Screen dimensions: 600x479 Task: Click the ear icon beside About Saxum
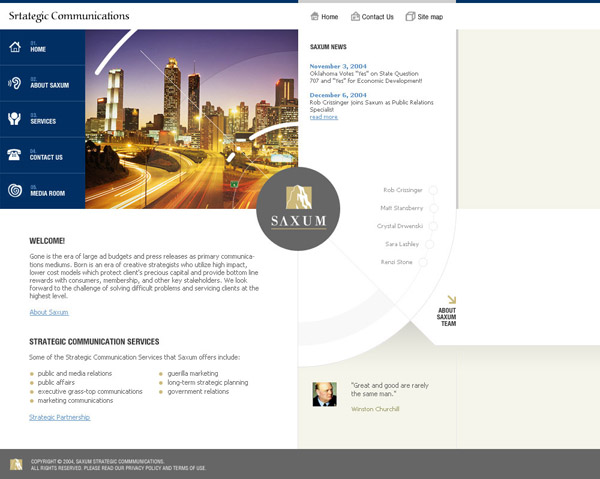[x=15, y=83]
